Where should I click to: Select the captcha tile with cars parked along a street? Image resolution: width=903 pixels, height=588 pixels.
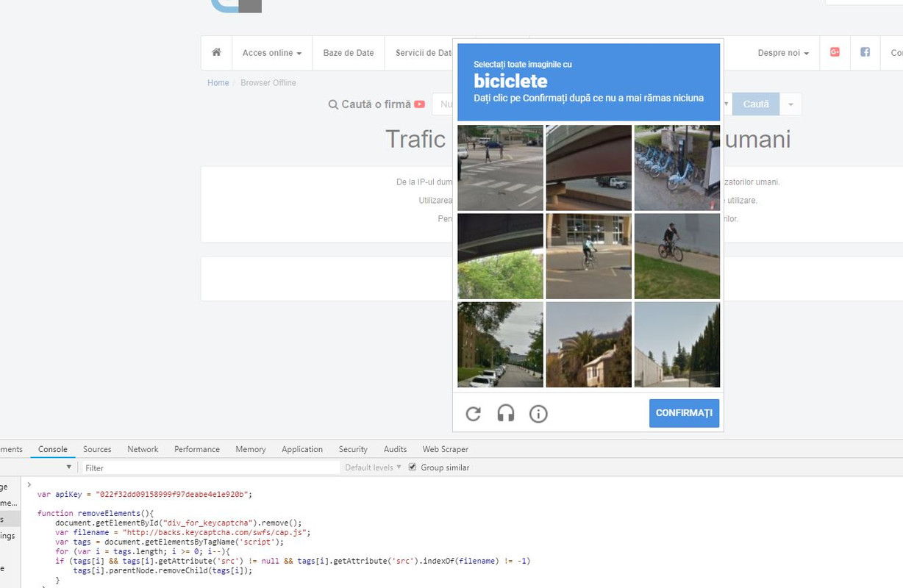point(501,344)
